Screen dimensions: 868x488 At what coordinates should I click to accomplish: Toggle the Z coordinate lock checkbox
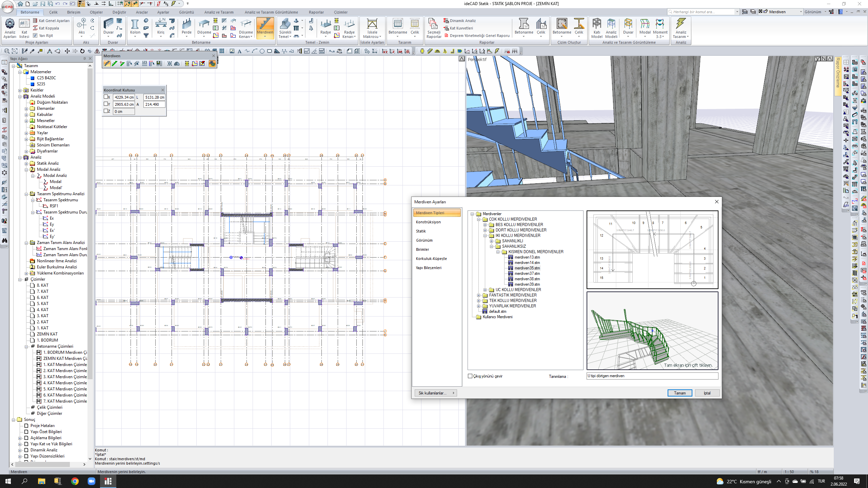pyautogui.click(x=106, y=111)
